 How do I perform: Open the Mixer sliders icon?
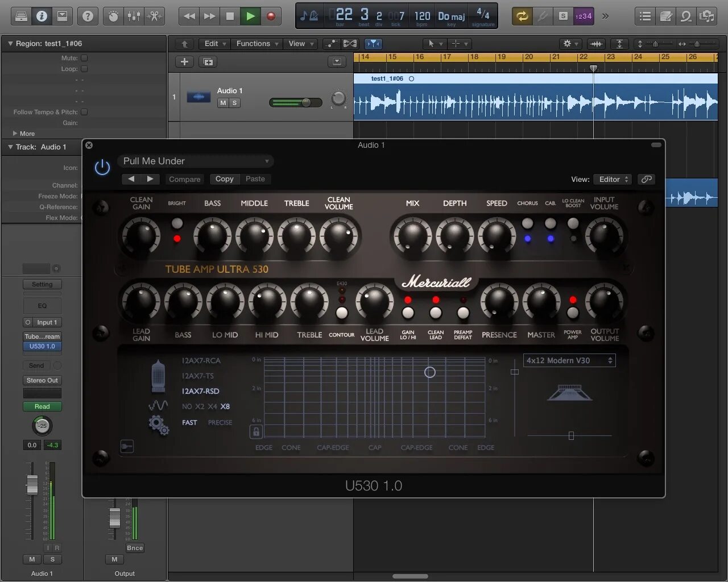134,16
